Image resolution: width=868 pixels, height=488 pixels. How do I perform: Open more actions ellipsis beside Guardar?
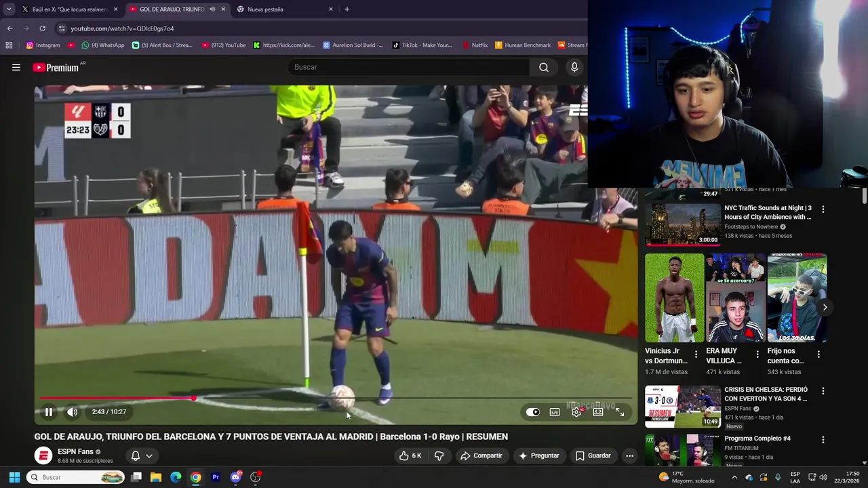coord(630,455)
